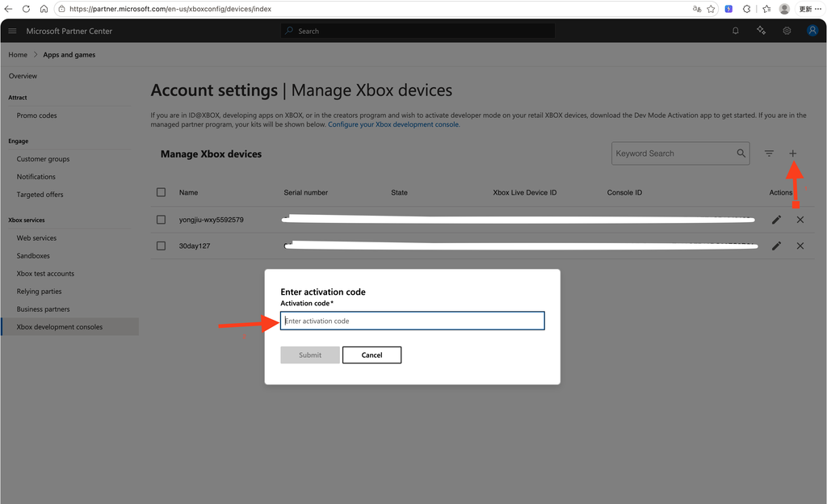Check the yongjiu-wxy5592579 row checkbox

click(161, 220)
